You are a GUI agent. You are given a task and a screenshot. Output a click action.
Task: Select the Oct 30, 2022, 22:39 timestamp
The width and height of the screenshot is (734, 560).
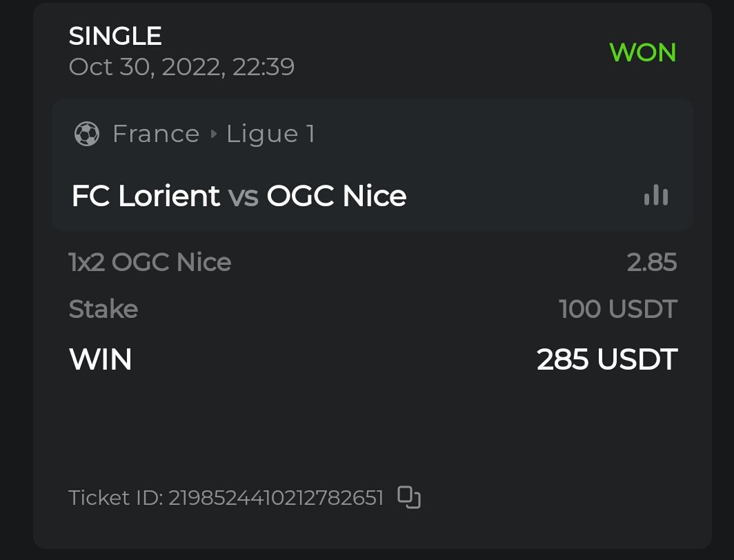click(x=181, y=67)
